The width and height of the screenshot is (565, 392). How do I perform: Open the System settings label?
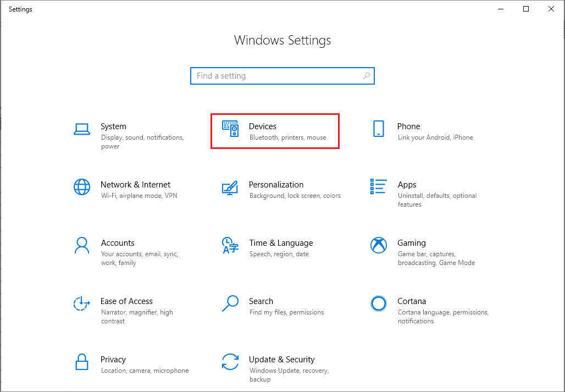[114, 126]
